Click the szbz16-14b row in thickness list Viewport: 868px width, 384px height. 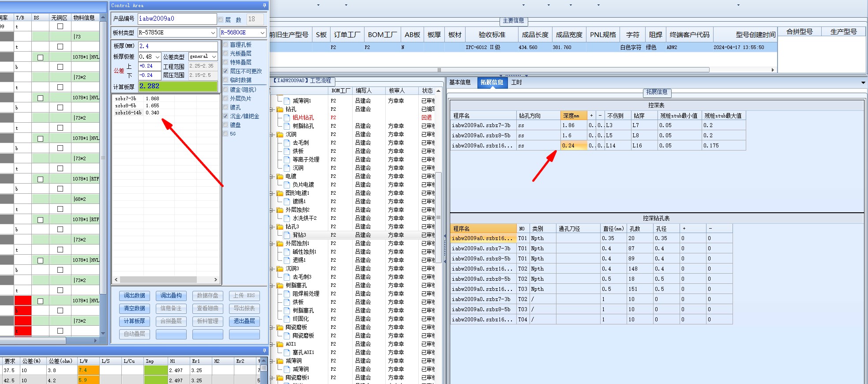[x=137, y=113]
